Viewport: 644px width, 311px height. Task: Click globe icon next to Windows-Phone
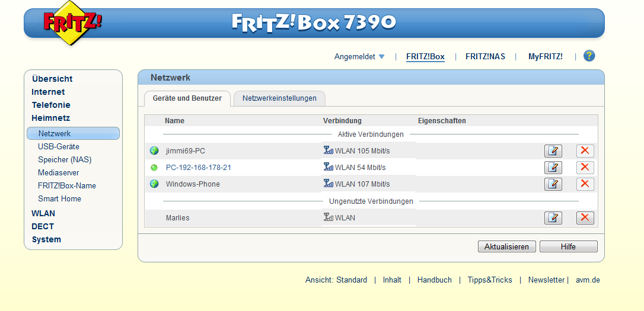coord(154,184)
